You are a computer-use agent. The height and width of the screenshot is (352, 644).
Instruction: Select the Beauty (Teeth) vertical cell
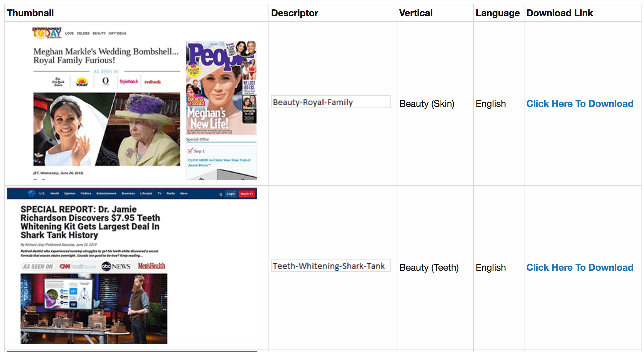tap(429, 267)
